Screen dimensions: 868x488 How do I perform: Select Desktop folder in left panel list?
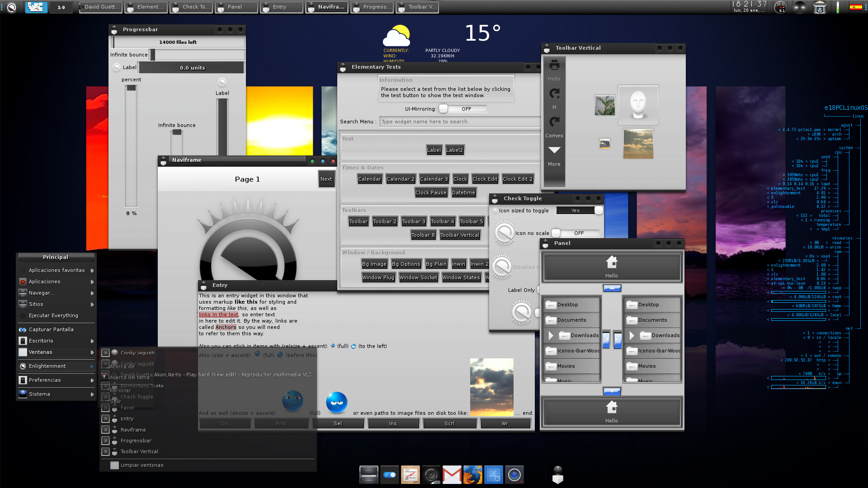(571, 305)
